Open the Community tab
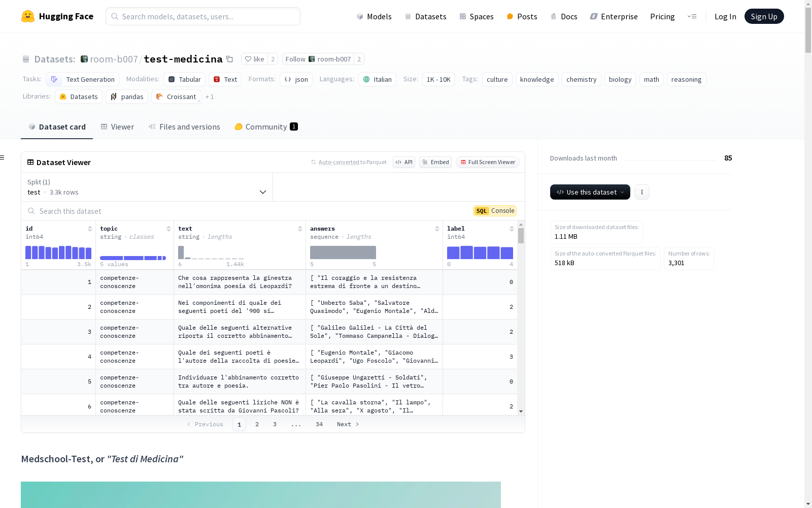812x508 pixels. pos(266,126)
